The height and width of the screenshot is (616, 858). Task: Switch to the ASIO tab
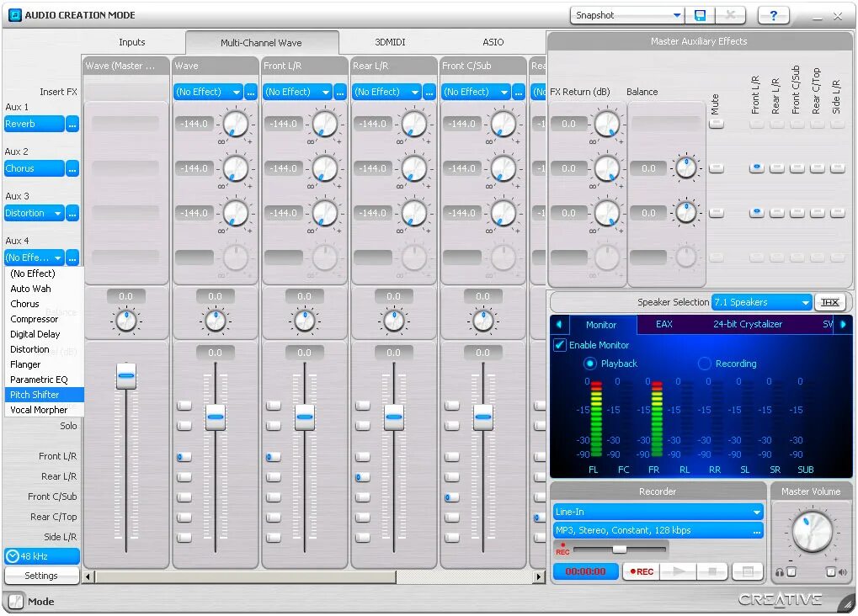tap(493, 42)
